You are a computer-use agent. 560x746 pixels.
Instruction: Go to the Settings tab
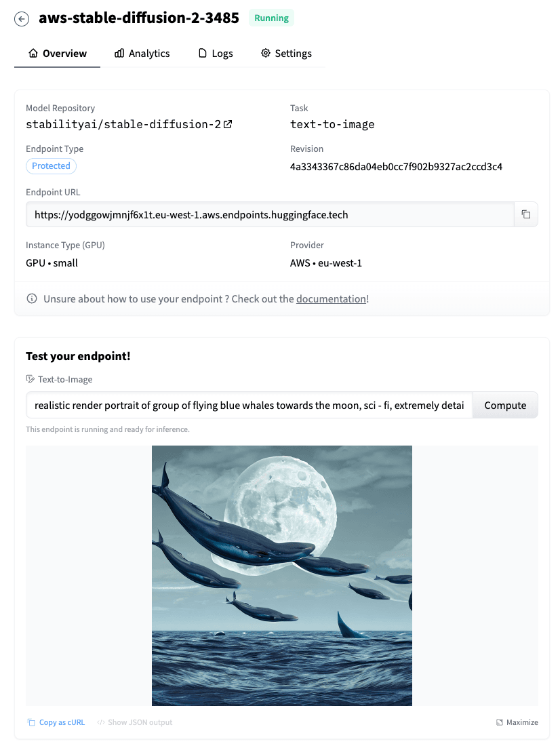286,54
